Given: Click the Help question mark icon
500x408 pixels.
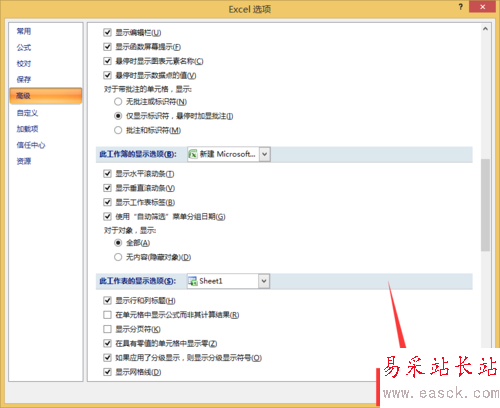Looking at the screenshot, I should click(460, 7).
